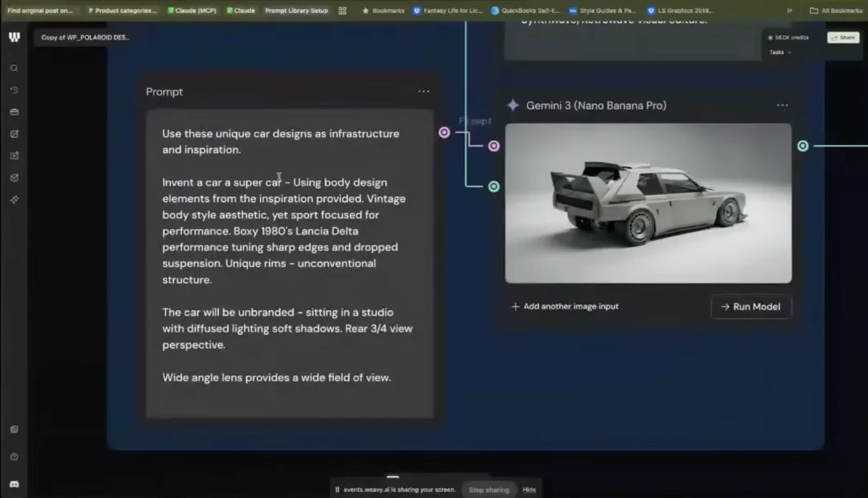Viewport: 868px width, 498px height.
Task: Click Stop sharing button
Action: point(489,490)
